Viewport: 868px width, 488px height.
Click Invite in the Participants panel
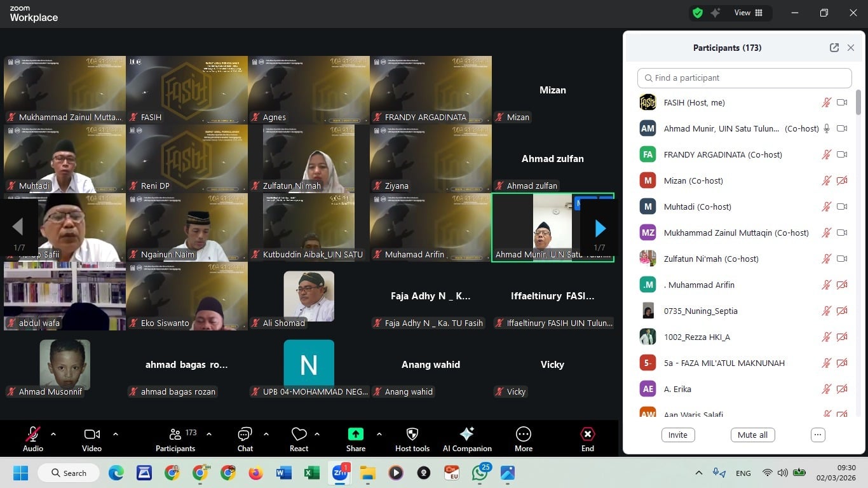[x=678, y=435]
